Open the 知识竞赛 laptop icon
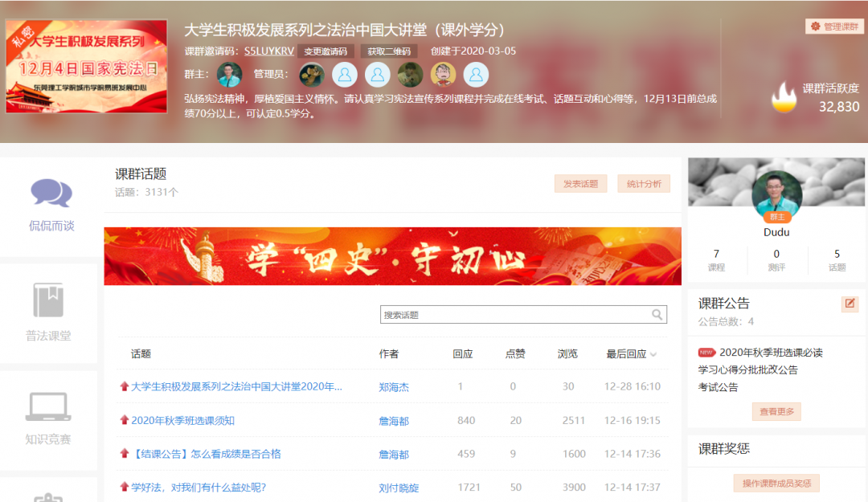 point(48,406)
